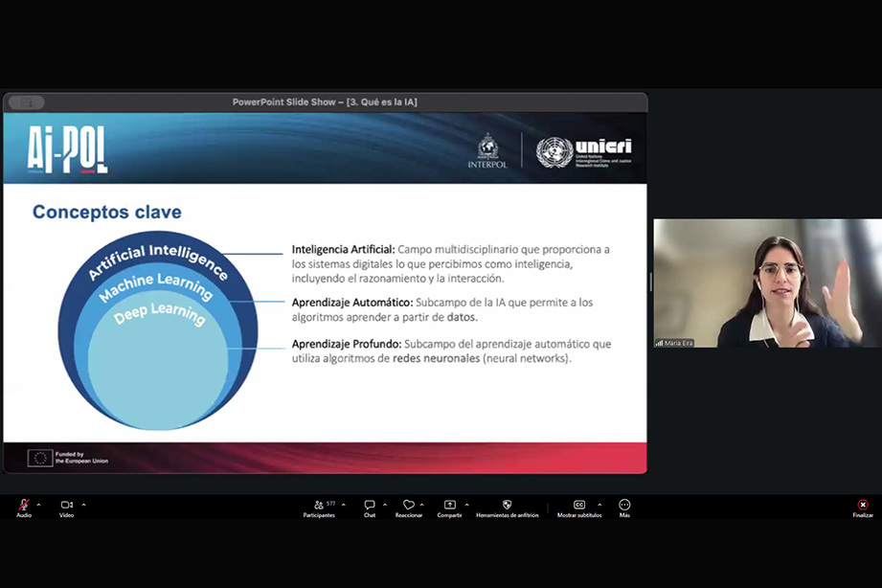Open Herramientas de anfitrión shield icon
This screenshot has width=882, height=588.
(507, 505)
